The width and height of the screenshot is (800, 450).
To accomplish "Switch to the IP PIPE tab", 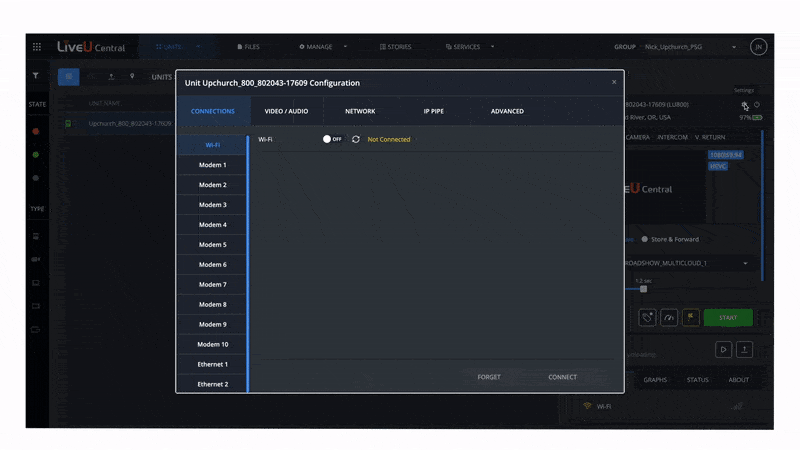I will tap(434, 111).
